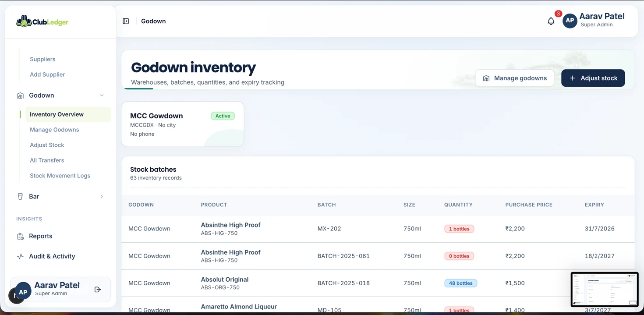Go to Manage Godowns in the sidebar
The image size is (644, 315).
[54, 130]
